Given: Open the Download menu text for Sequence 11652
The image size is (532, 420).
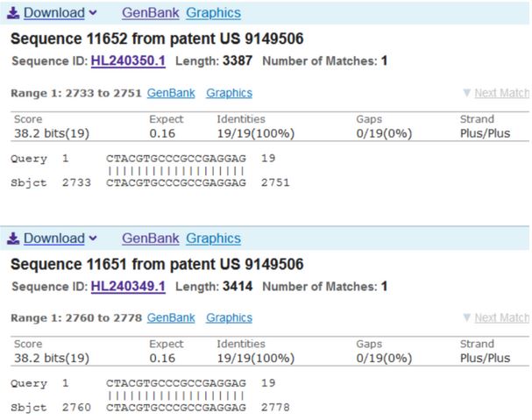Looking at the screenshot, I should (53, 13).
